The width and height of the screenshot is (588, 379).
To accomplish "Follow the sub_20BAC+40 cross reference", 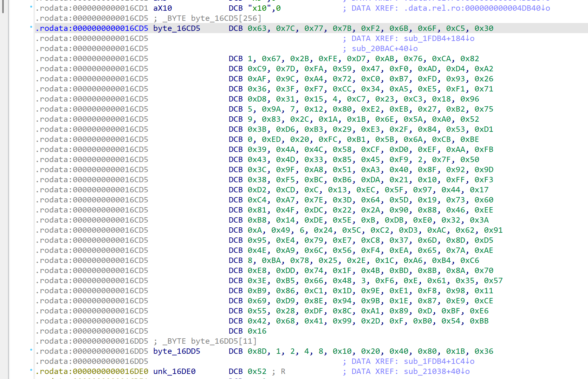I will 385,49.
